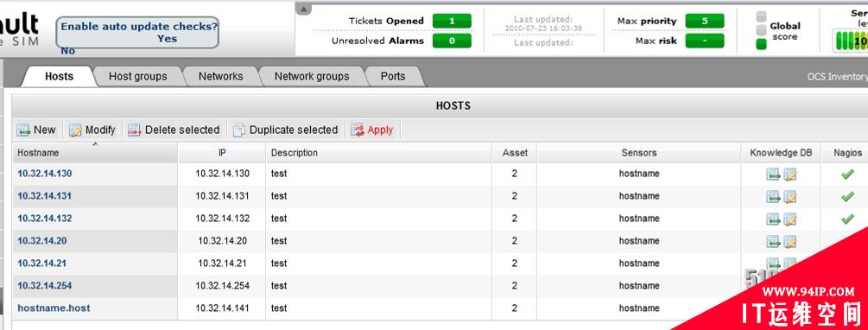868x330 pixels.
Task: Choose No for auto update checks
Action: (67, 51)
